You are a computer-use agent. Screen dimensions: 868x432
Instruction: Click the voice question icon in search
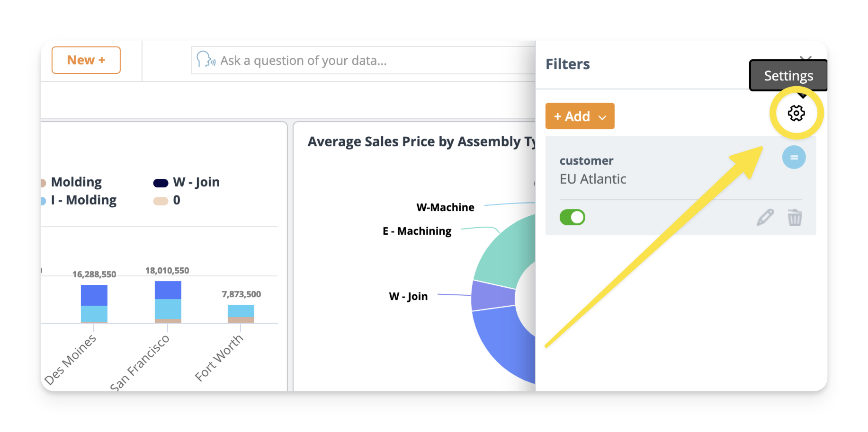coord(206,60)
